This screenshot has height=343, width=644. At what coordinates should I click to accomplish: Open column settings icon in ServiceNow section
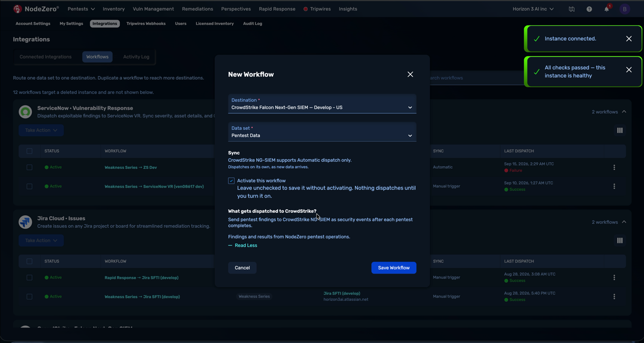(x=620, y=130)
